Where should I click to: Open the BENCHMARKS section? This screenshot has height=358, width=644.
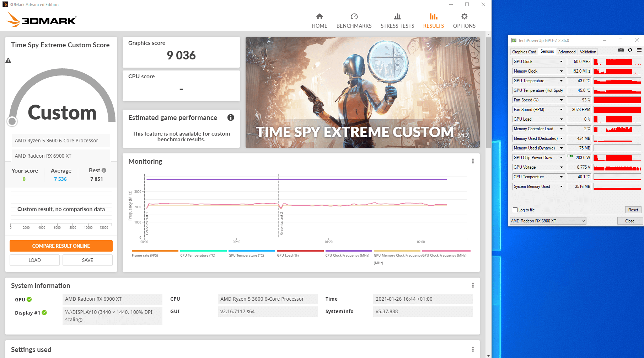(354, 21)
